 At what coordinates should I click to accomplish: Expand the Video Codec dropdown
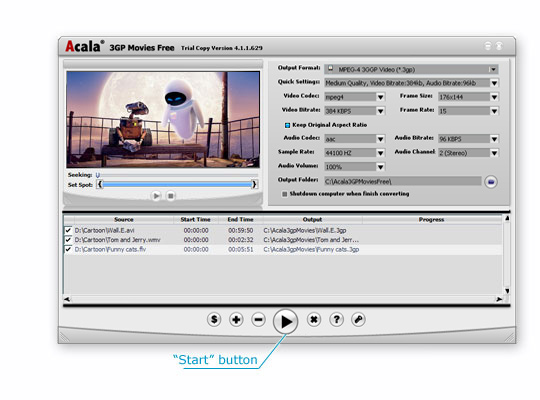pos(380,97)
